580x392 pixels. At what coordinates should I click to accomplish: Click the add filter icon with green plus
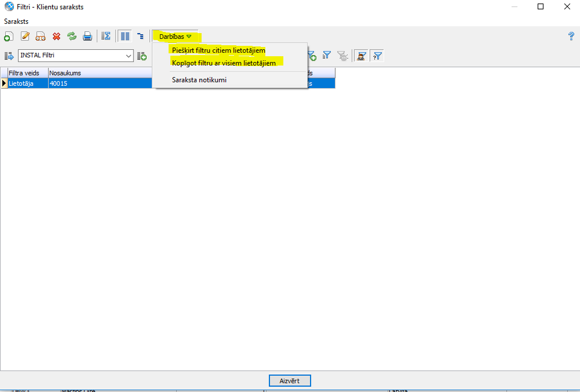[312, 56]
